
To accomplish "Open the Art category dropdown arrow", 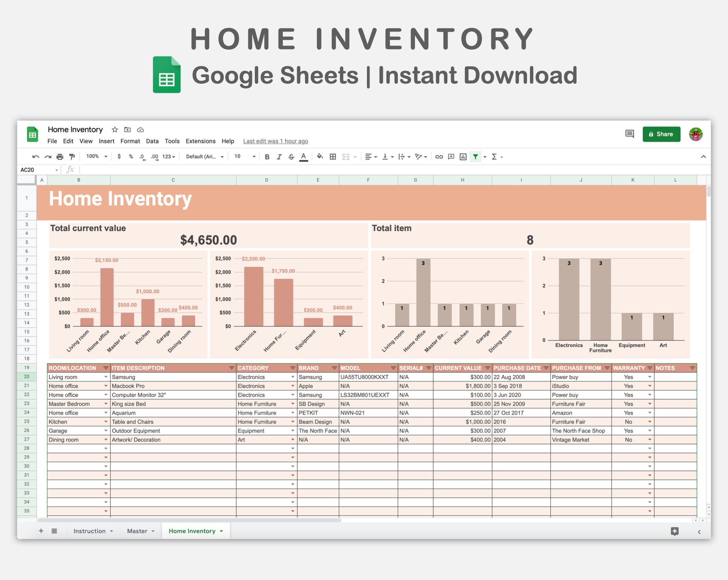I will 293,440.
